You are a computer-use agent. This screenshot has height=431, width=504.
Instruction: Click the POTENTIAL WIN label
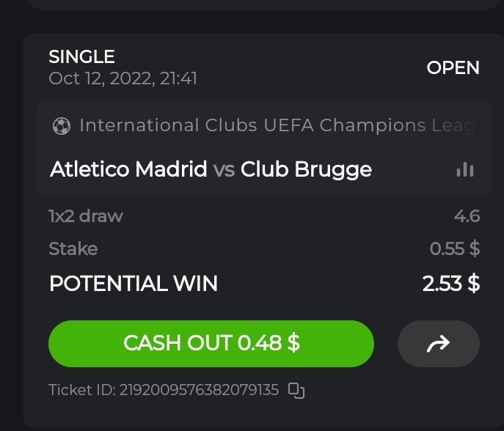(133, 284)
